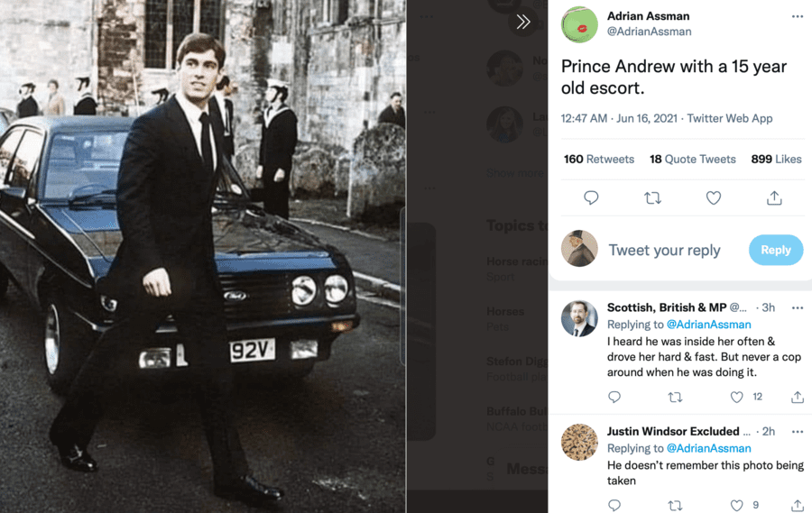
Task: Like the main tweet with heart icon
Action: click(x=714, y=197)
